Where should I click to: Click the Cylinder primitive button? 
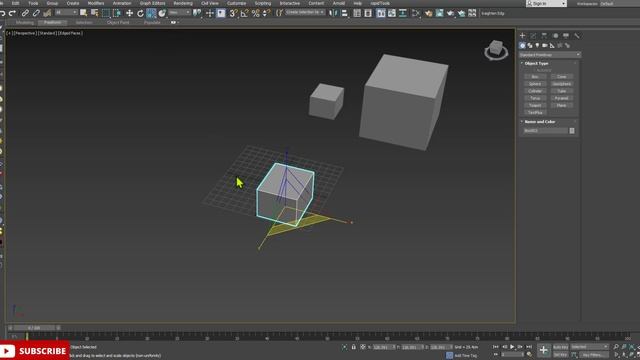[x=535, y=91]
